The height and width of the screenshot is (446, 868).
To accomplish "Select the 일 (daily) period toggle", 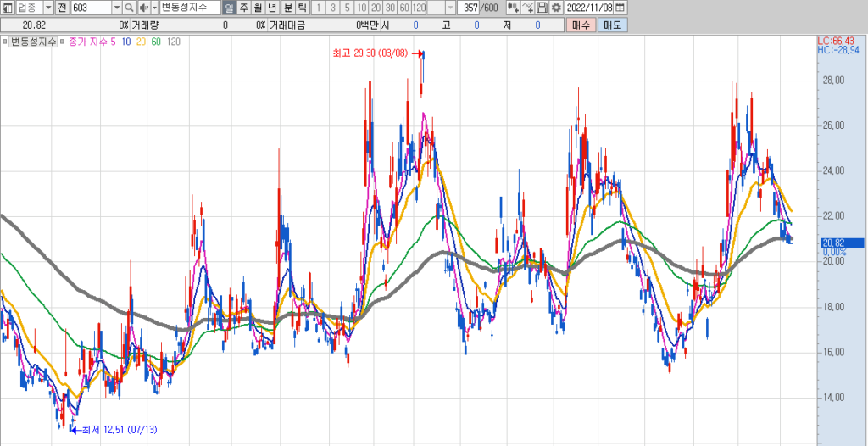I will click(x=230, y=8).
